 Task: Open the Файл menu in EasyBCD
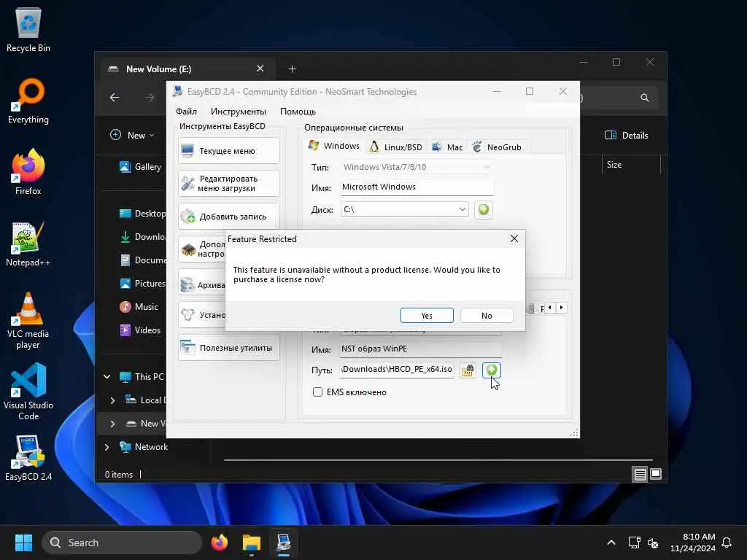coord(186,111)
